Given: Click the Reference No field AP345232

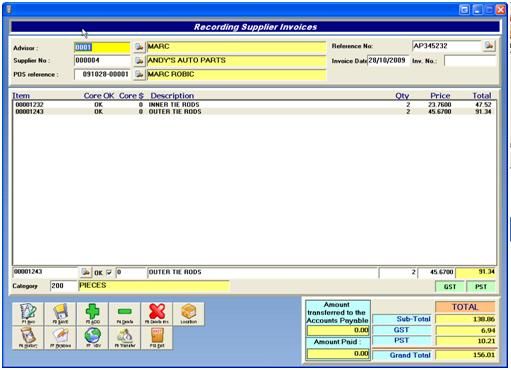Looking at the screenshot, I should pyautogui.click(x=447, y=46).
